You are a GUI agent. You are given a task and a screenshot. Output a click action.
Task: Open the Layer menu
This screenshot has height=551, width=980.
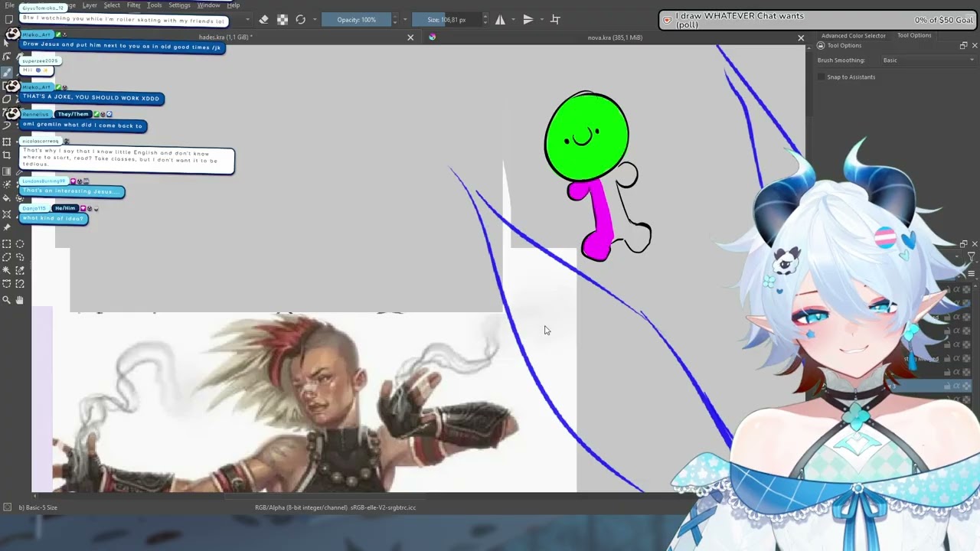(x=90, y=5)
